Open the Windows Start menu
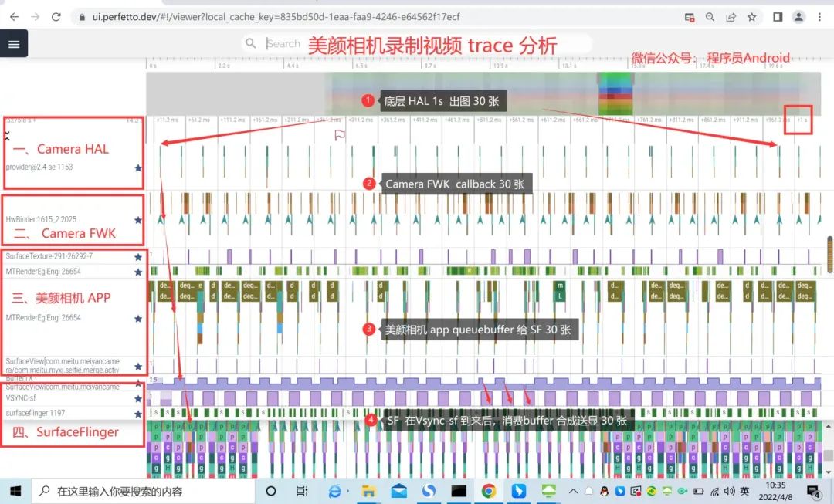The image size is (834, 504). coord(15,491)
